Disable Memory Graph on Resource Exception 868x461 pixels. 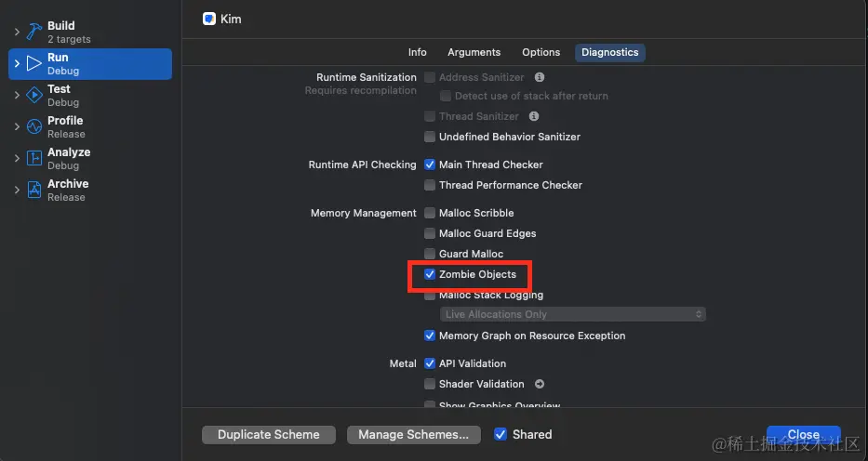430,336
